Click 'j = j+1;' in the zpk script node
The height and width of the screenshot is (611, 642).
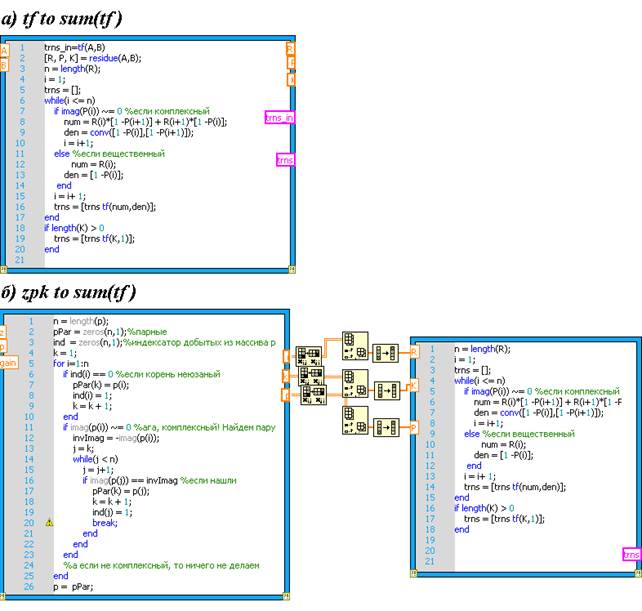pos(98,471)
